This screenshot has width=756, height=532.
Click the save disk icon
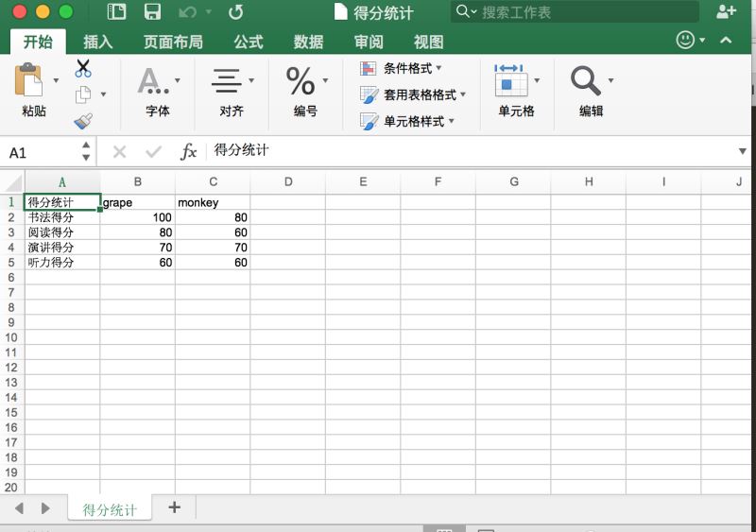(x=152, y=11)
